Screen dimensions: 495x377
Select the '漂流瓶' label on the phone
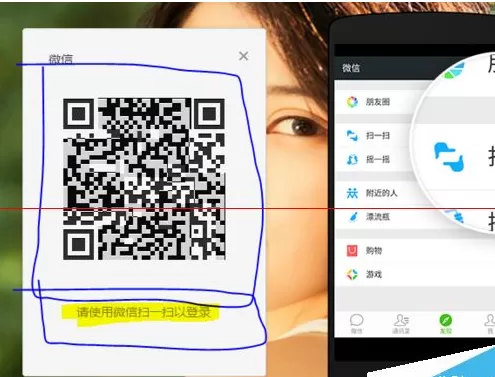tap(378, 217)
